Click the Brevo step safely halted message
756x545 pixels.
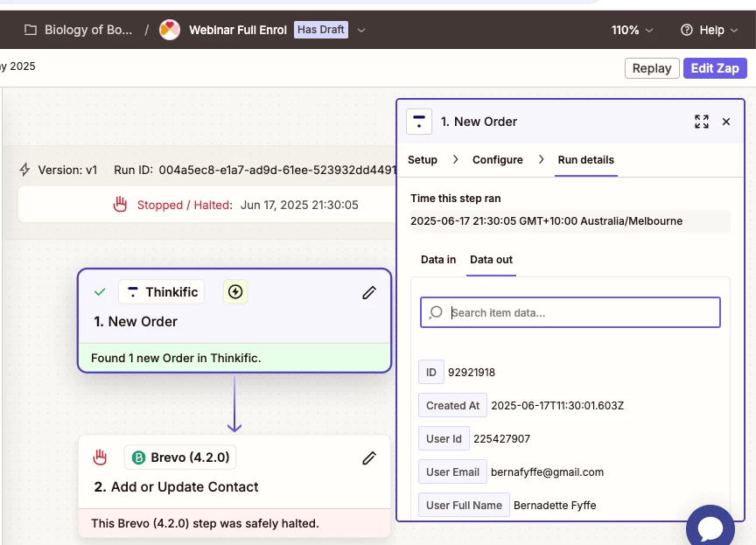pyautogui.click(x=205, y=523)
